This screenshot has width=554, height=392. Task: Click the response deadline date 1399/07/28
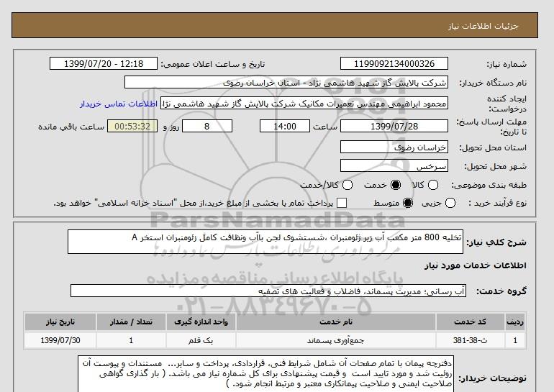pyautogui.click(x=394, y=126)
